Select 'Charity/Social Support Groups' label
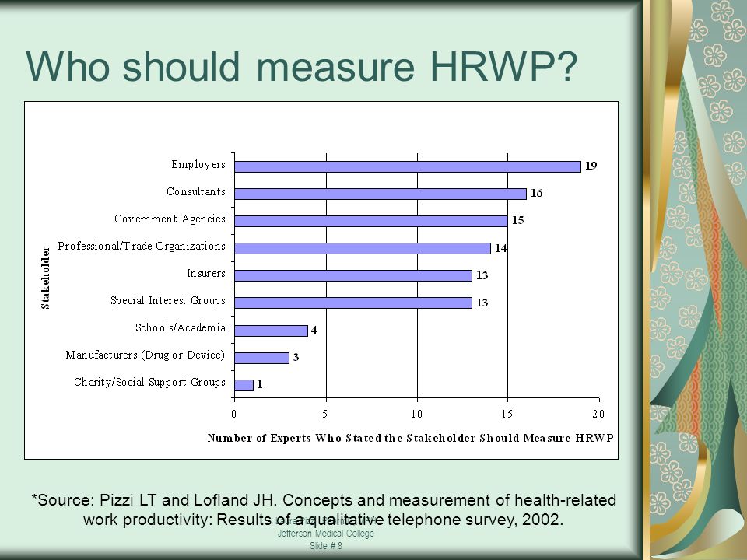 click(149, 383)
